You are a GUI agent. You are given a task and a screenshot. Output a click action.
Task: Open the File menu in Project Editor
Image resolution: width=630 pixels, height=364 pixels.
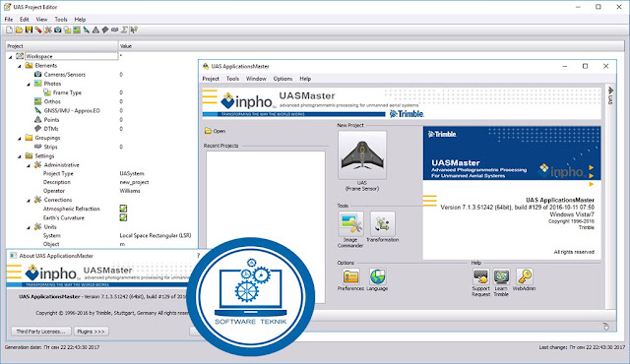[9, 19]
